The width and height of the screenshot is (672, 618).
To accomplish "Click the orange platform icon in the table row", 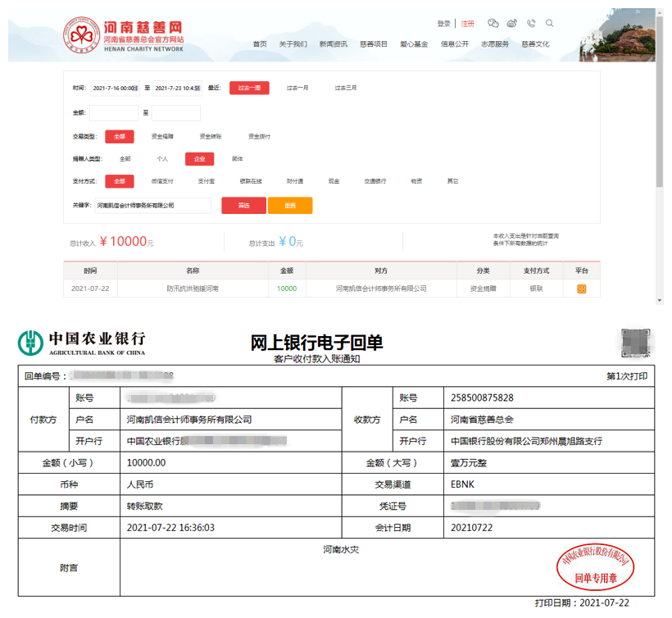I will coord(582,289).
